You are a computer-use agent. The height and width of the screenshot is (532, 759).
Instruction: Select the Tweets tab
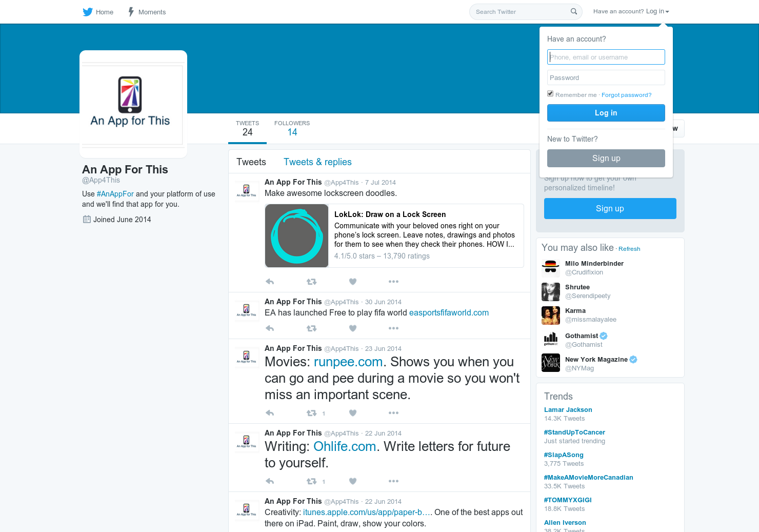[251, 162]
